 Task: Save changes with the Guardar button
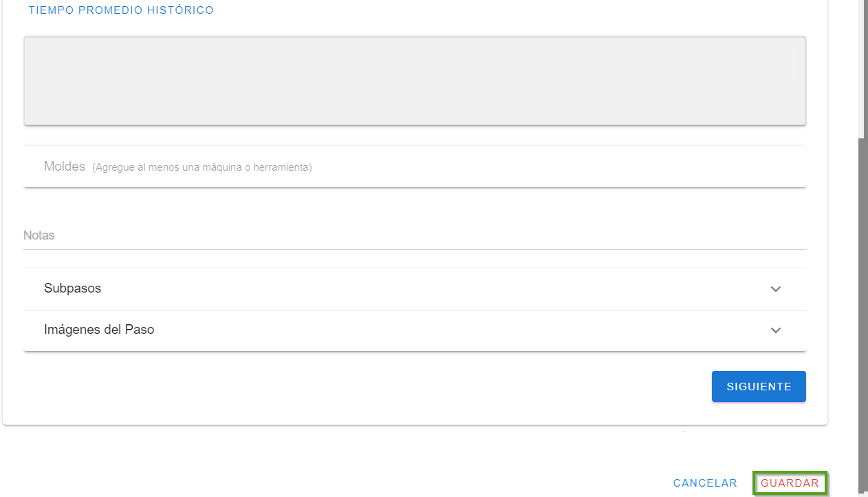pos(790,483)
